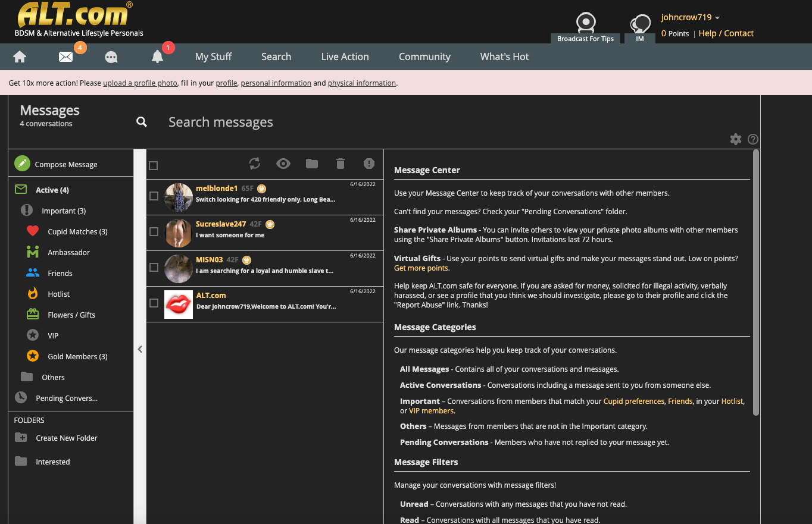The height and width of the screenshot is (524, 812).
Task: Toggle the select-all messages checkbox
Action: [153, 165]
